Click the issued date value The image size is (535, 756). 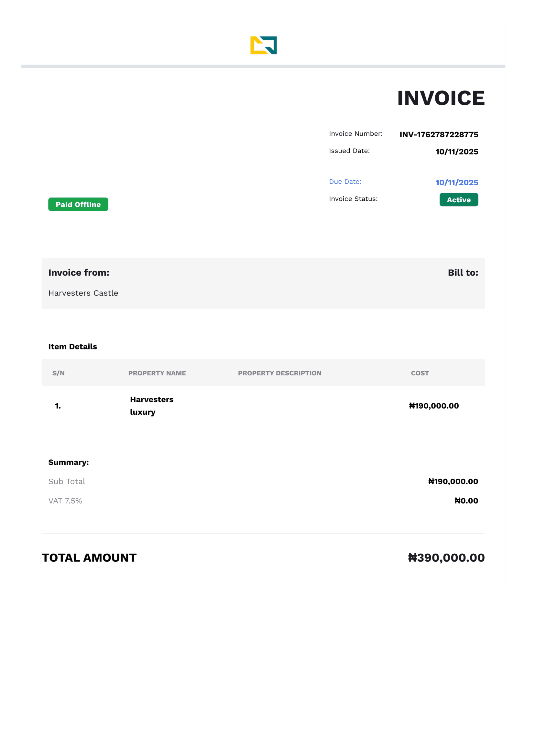coord(457,152)
